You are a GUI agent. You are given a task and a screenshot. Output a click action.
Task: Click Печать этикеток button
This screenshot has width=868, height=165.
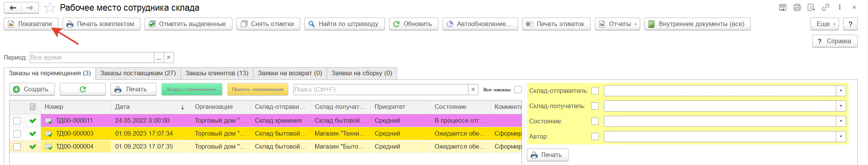tap(557, 24)
